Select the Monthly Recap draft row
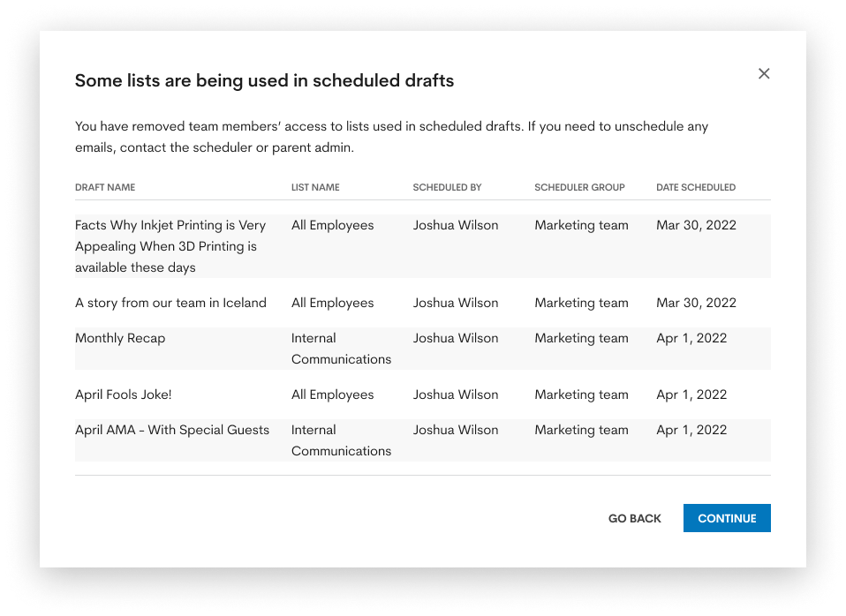846x616 pixels. coord(422,349)
